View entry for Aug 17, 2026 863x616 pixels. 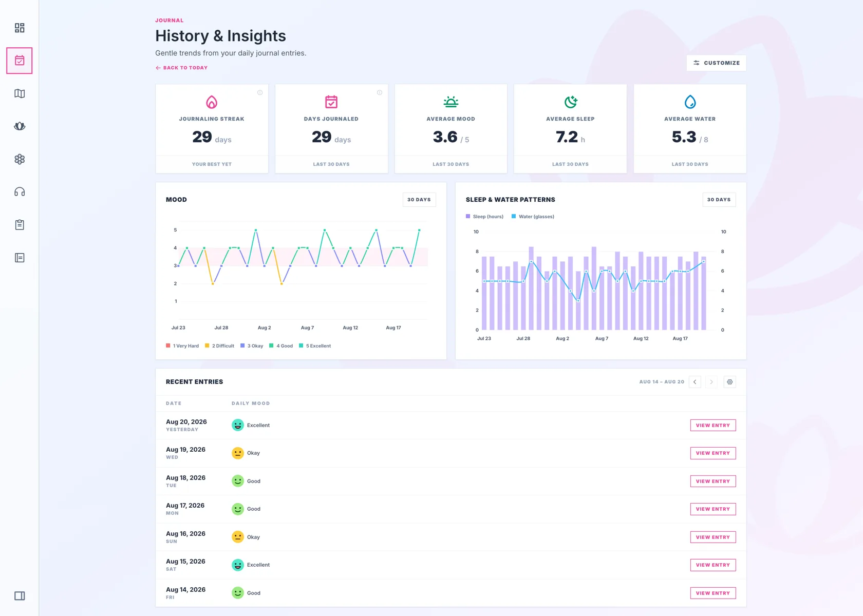coord(713,509)
